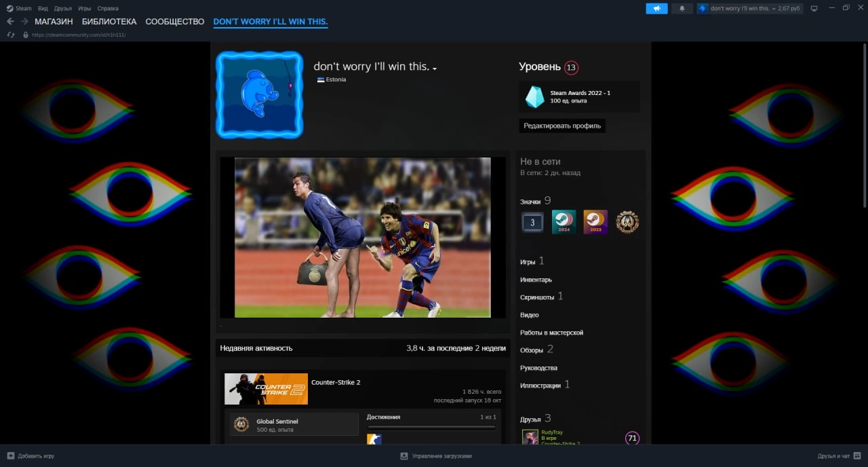The image size is (868, 467).
Task: Click the Global Sentinel medal icon
Action: pos(241,424)
